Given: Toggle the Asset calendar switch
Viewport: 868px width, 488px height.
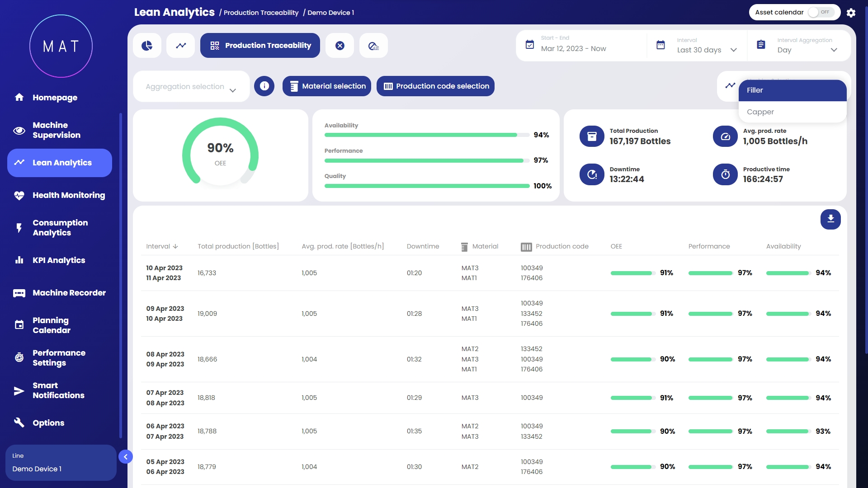Looking at the screenshot, I should pos(821,12).
